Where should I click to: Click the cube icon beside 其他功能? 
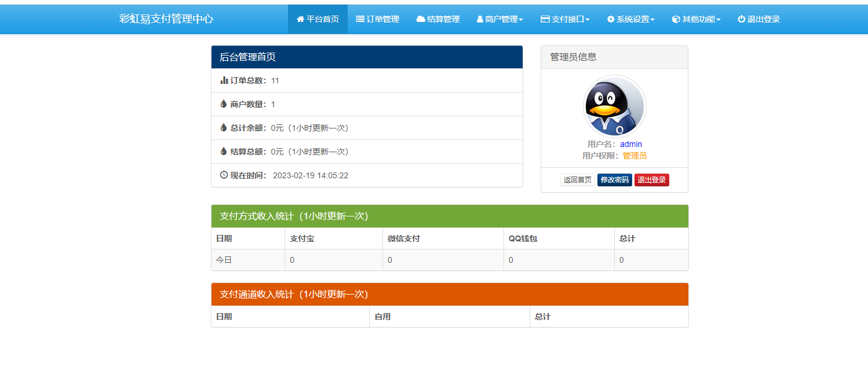point(676,19)
